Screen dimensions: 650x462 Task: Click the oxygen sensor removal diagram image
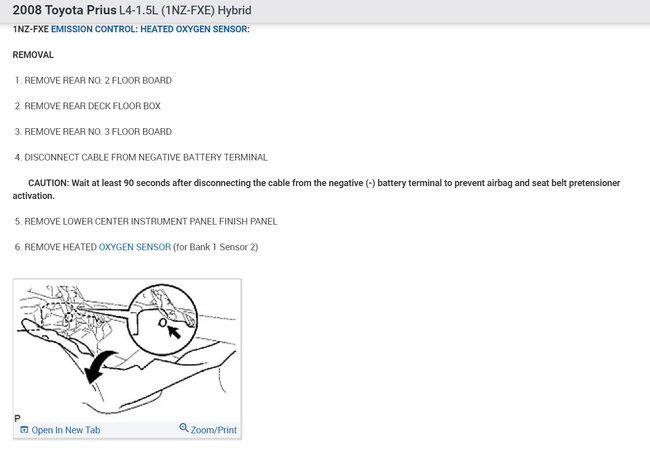point(127,350)
